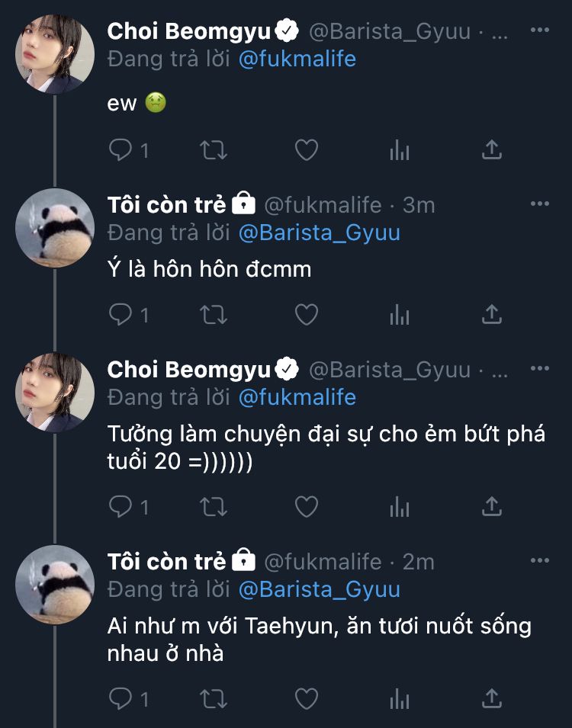Open the panda avatar on the last tweet
Screen dimensions: 572x728
pos(55,584)
